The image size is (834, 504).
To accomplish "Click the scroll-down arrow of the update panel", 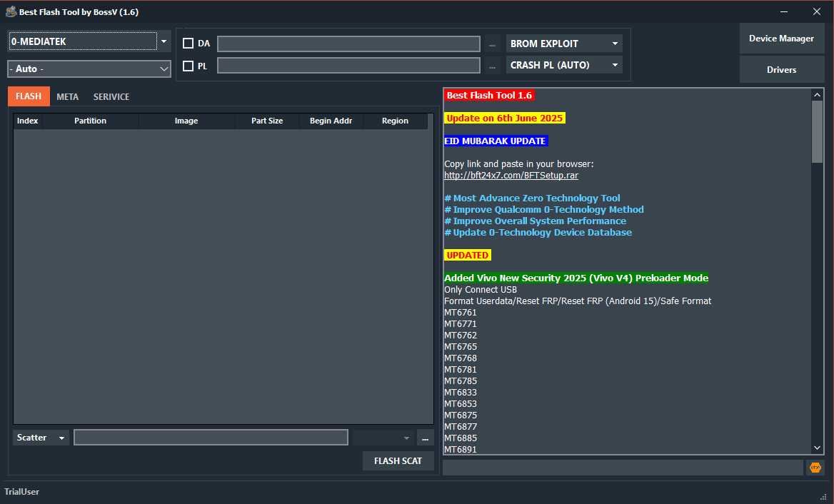I will [x=816, y=448].
